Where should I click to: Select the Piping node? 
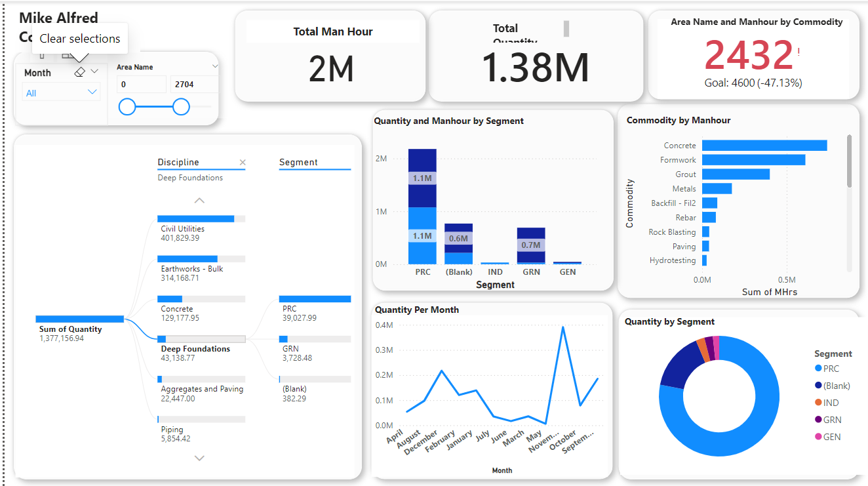[x=201, y=428]
